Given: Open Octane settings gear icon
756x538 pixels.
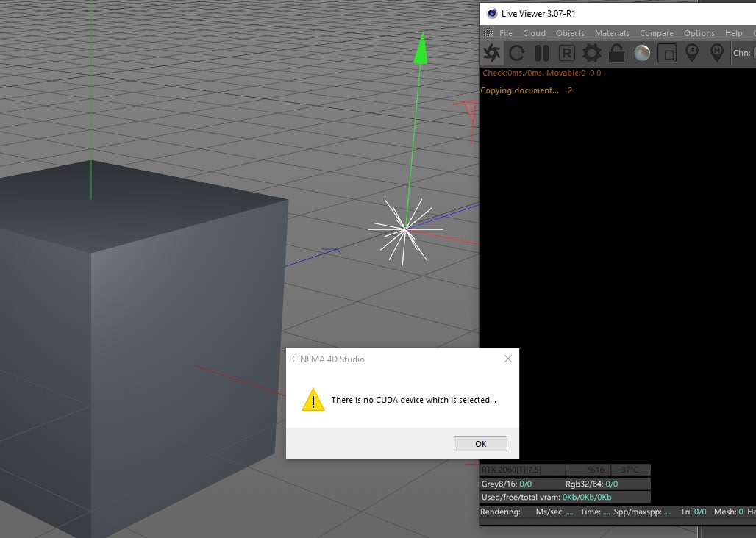Looking at the screenshot, I should 591,53.
